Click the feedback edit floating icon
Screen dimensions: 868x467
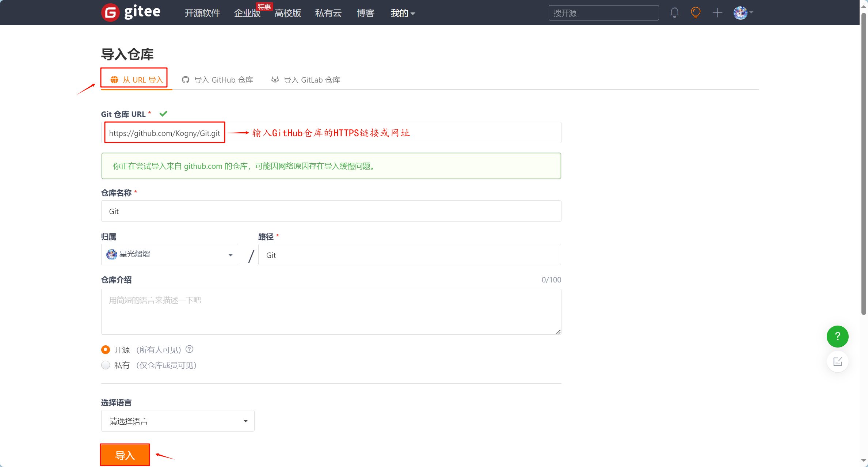837,361
